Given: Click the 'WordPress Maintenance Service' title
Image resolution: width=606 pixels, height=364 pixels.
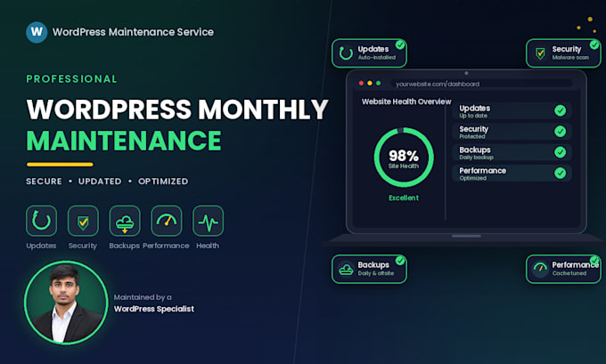Looking at the screenshot, I should point(133,32).
